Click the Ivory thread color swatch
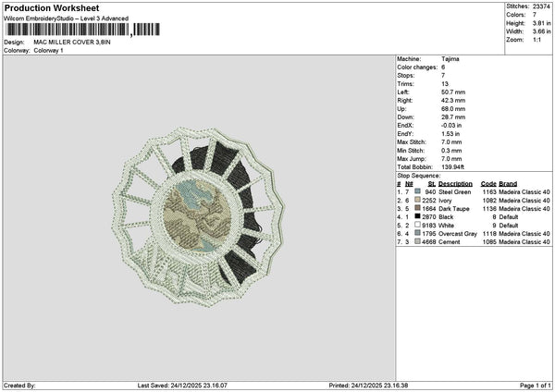Viewport: 555px width, 392px height. [x=418, y=200]
